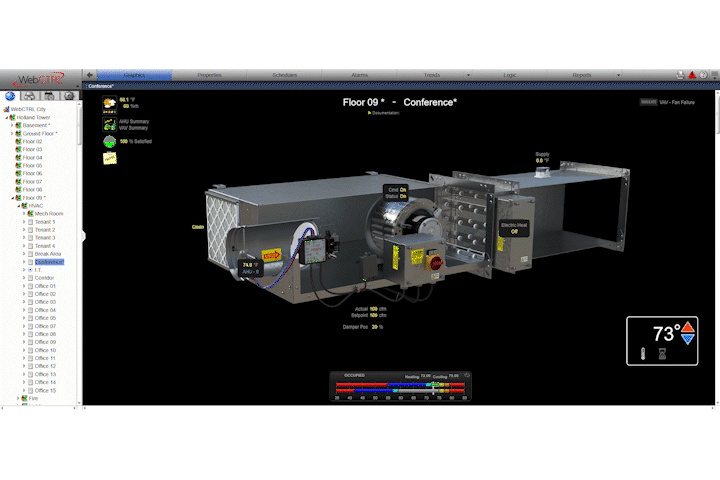Open the red alarm triangle indicator

coord(691,75)
